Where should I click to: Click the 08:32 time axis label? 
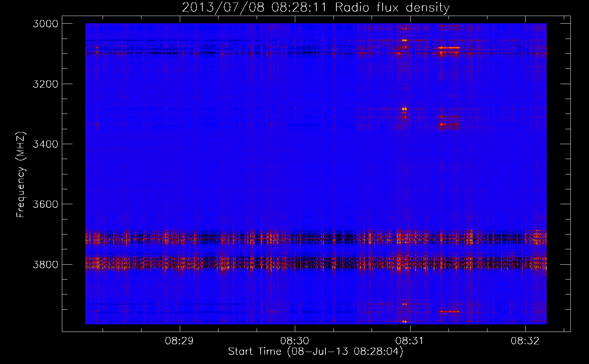[x=525, y=341]
